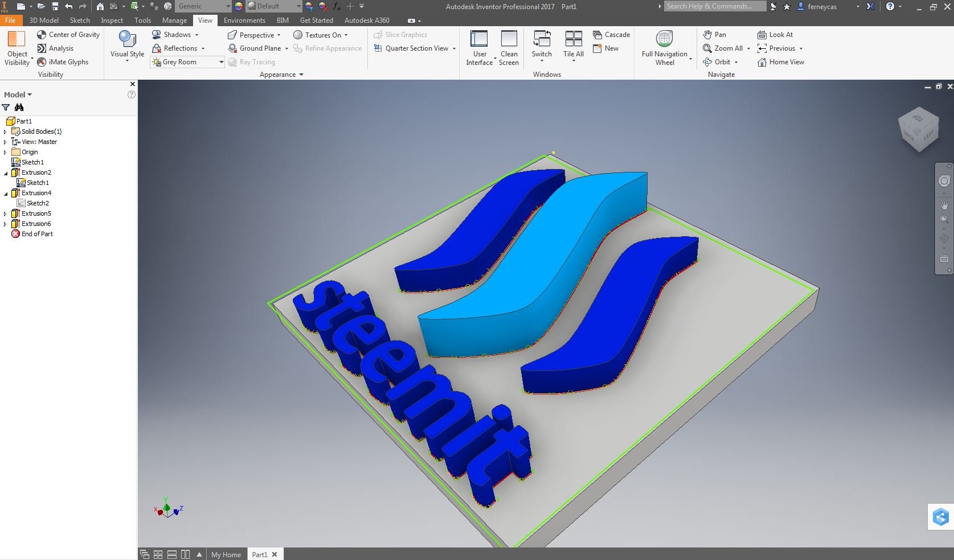Open the Analysis visibility tool
954x560 pixels.
click(55, 48)
